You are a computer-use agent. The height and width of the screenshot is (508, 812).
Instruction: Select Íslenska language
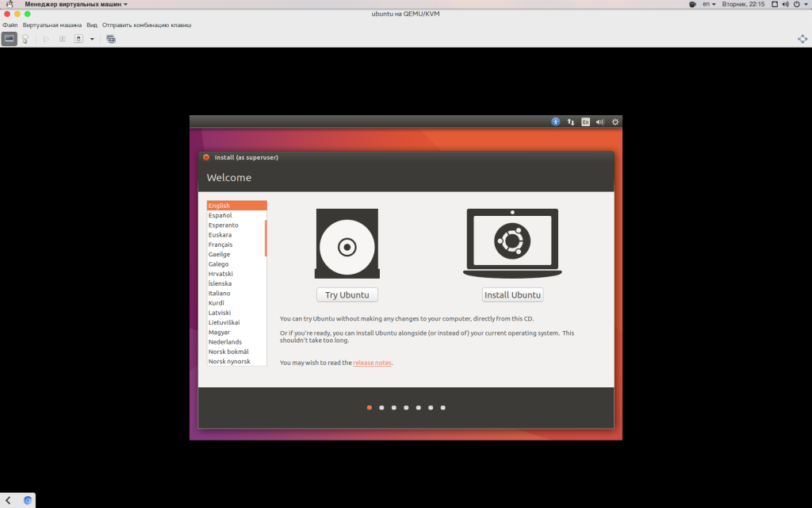236,283
